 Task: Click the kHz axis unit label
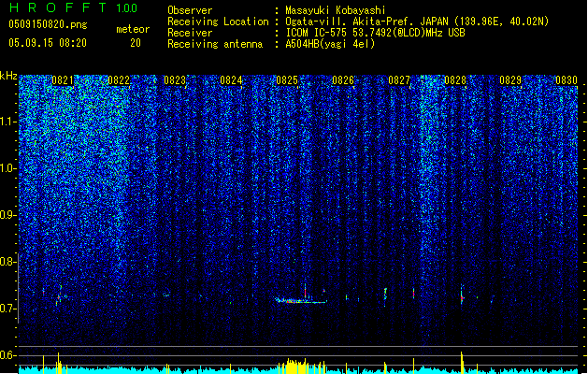coord(8,76)
